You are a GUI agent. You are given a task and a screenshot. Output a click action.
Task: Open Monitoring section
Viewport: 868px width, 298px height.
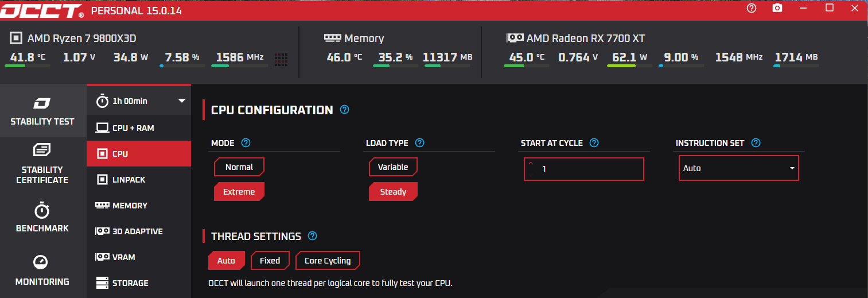(42, 271)
